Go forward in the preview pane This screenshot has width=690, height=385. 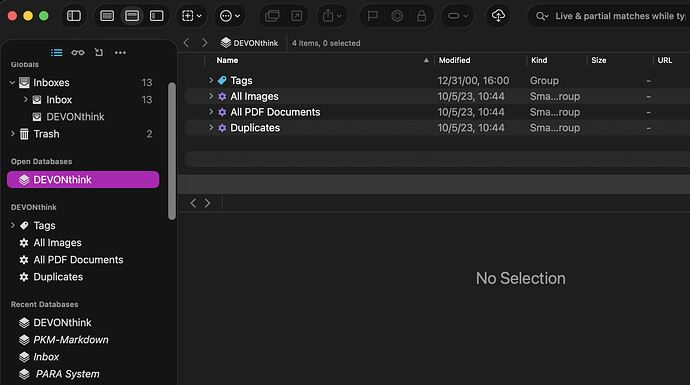tap(207, 203)
